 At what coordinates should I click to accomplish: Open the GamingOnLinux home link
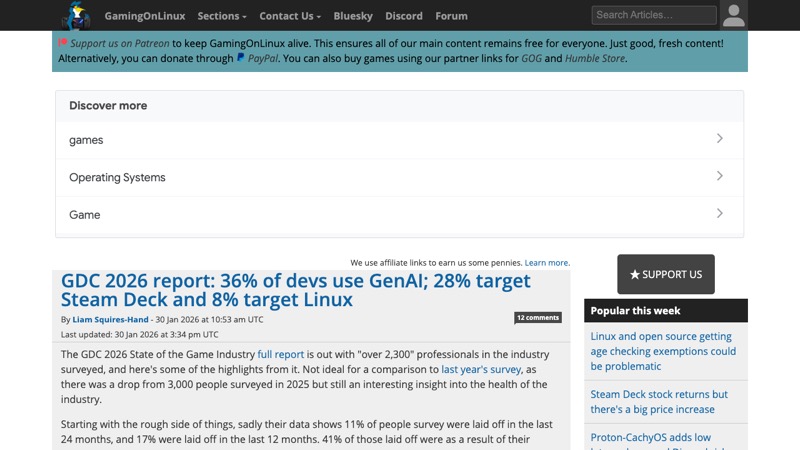point(145,16)
